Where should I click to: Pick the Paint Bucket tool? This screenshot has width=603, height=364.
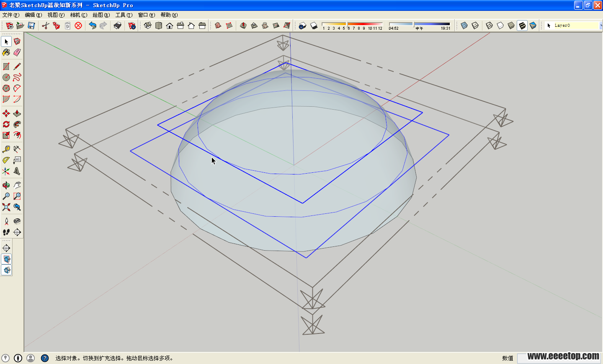pyautogui.click(x=6, y=52)
